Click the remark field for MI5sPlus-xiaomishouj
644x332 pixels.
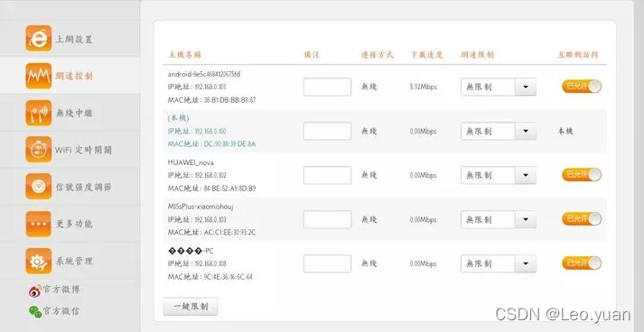[327, 219]
